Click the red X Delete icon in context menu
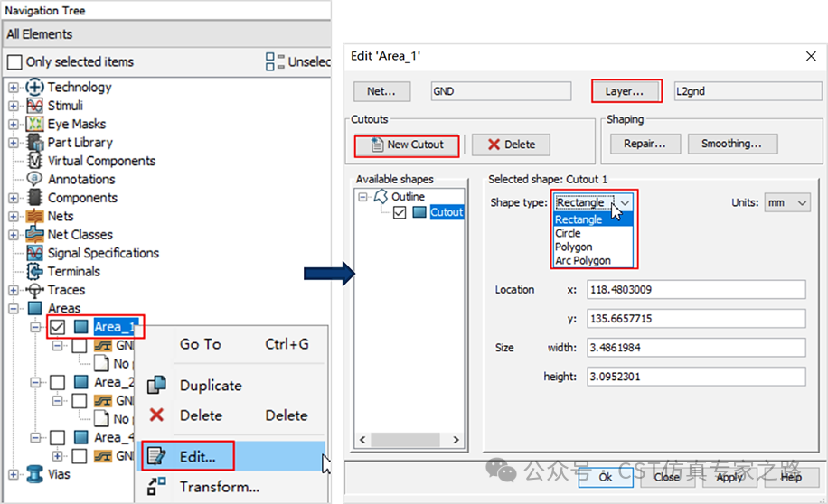 (x=156, y=415)
